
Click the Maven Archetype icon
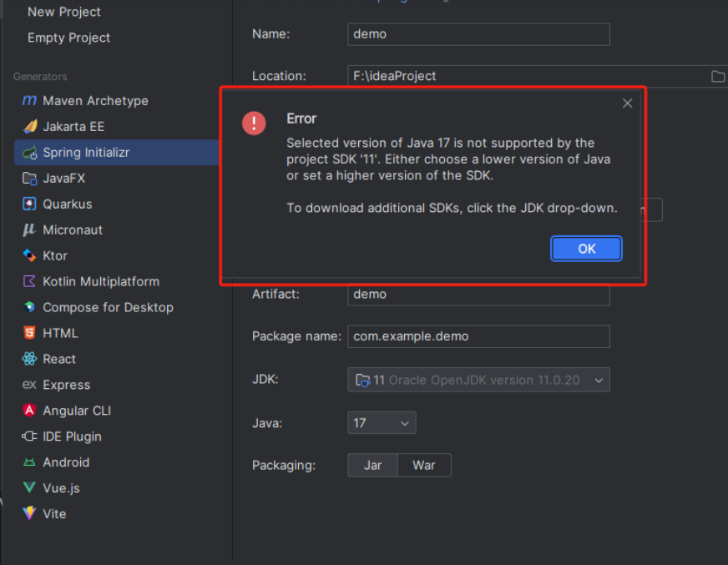(x=29, y=100)
